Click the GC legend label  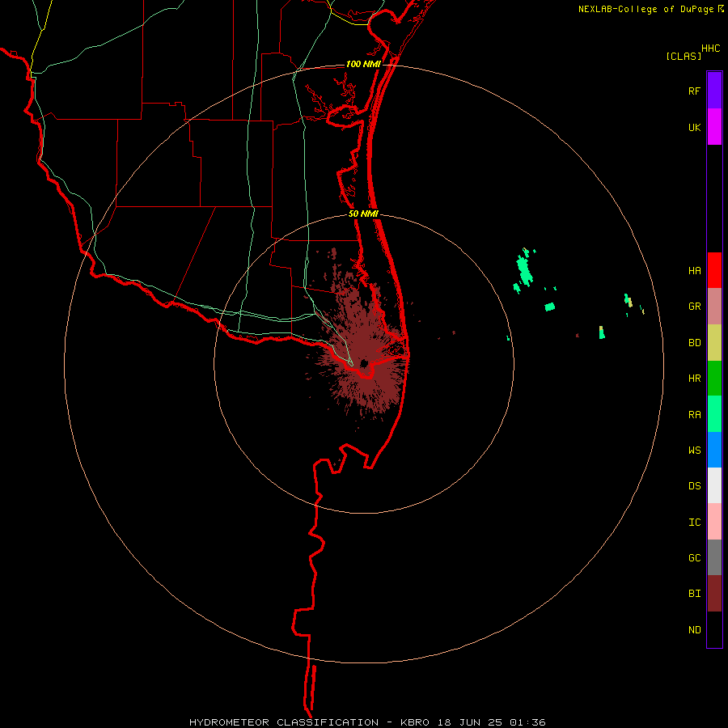click(x=694, y=558)
